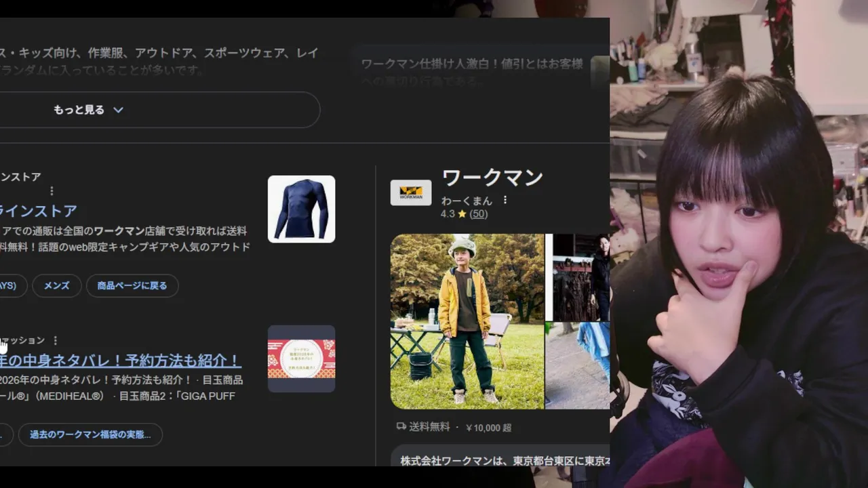Open the 中身ネタバレ！予約方法も紹介！ link
Image resolution: width=868 pixels, height=488 pixels.
(121, 360)
